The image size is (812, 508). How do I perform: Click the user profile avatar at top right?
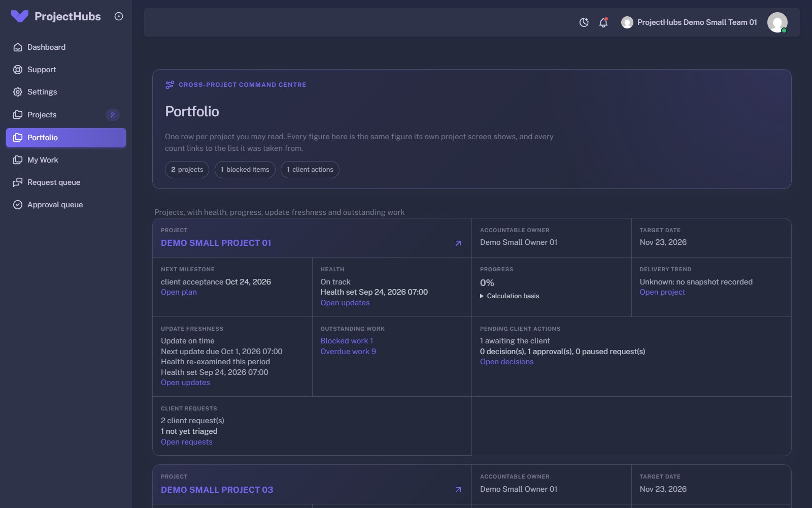pos(777,22)
